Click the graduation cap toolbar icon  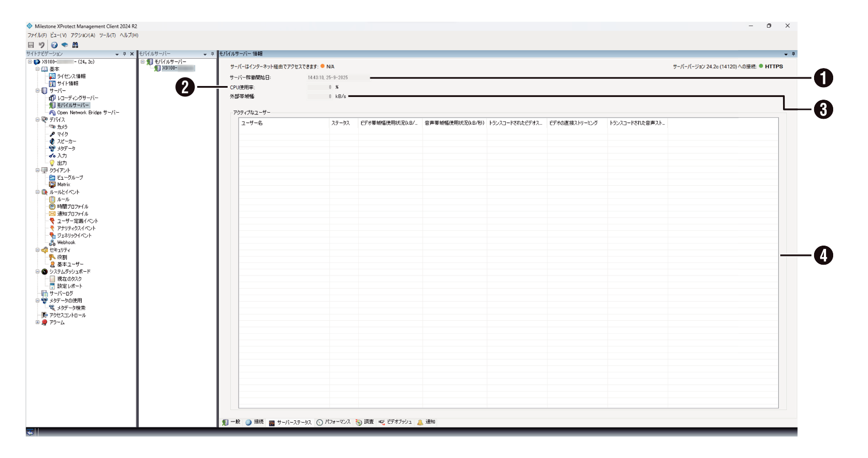click(65, 45)
